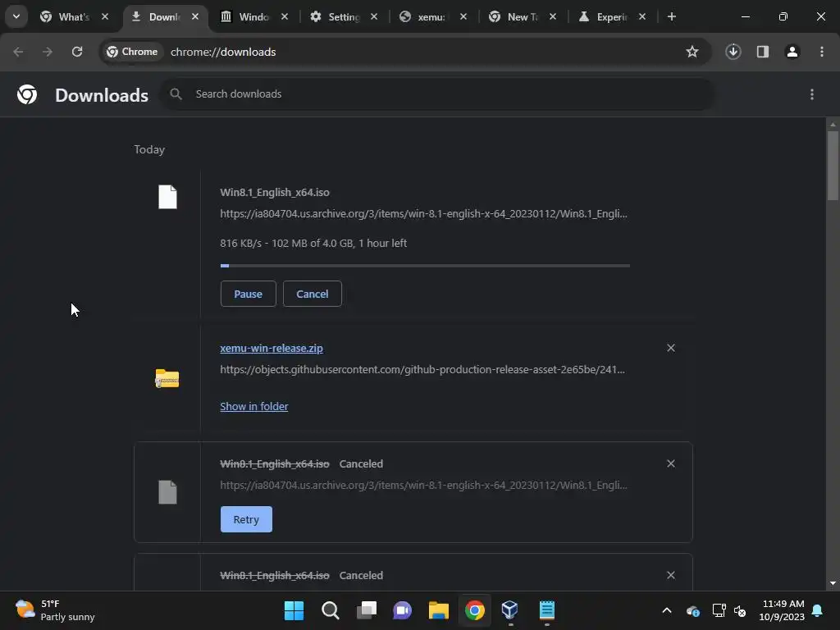This screenshot has height=630, width=840.
Task: Go back to previous page
Action: coord(18,52)
